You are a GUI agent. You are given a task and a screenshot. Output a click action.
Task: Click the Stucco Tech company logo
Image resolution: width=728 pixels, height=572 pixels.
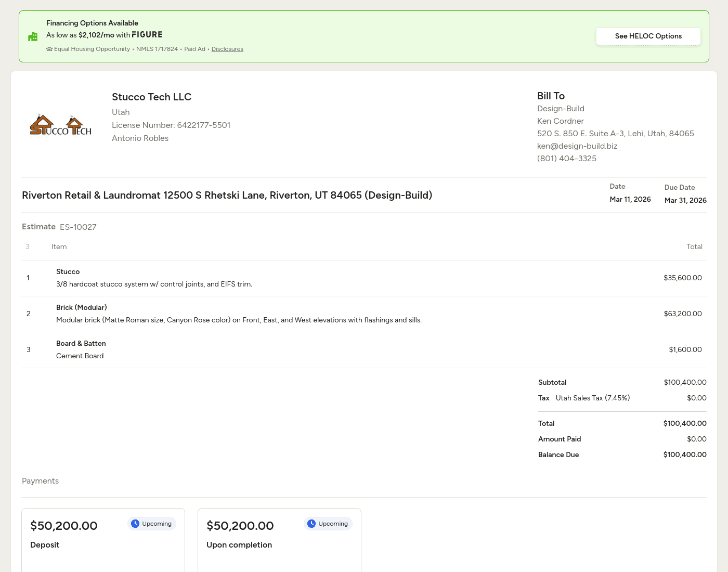pyautogui.click(x=61, y=125)
